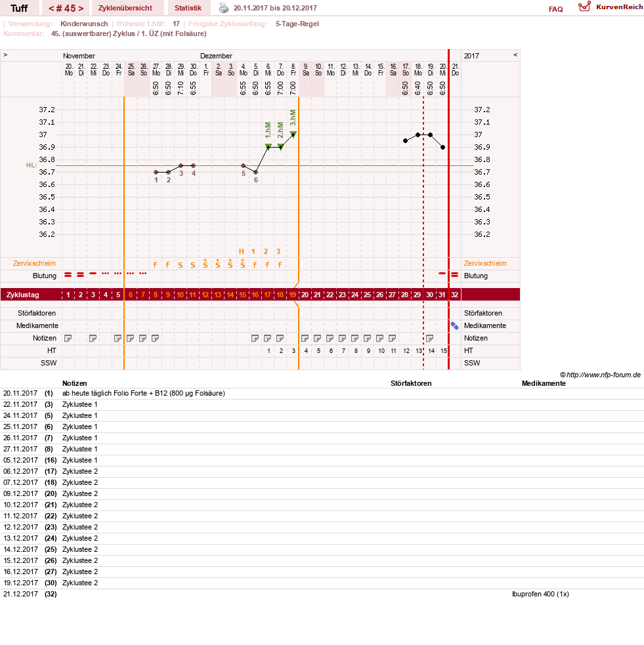Click the Folio Forte note text
Screen dimensions: 644x645
click(x=144, y=393)
